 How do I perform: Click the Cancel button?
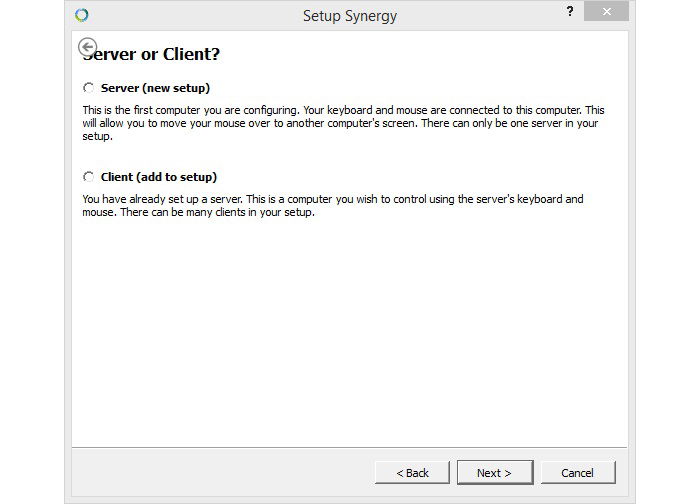coord(578,473)
